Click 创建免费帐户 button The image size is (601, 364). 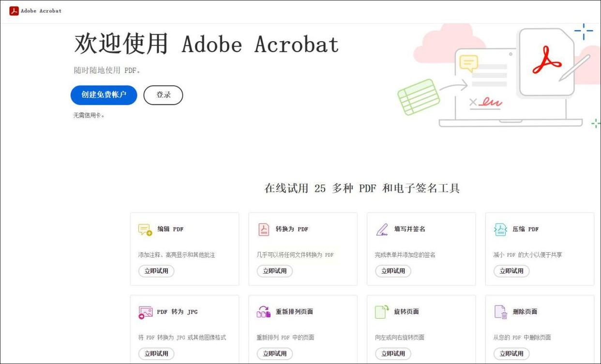(x=104, y=95)
